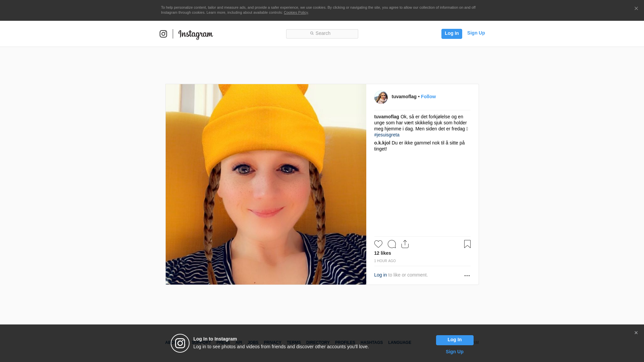The height and width of the screenshot is (362, 644).
Task: Open comments with speech bubble icon
Action: tap(391, 244)
